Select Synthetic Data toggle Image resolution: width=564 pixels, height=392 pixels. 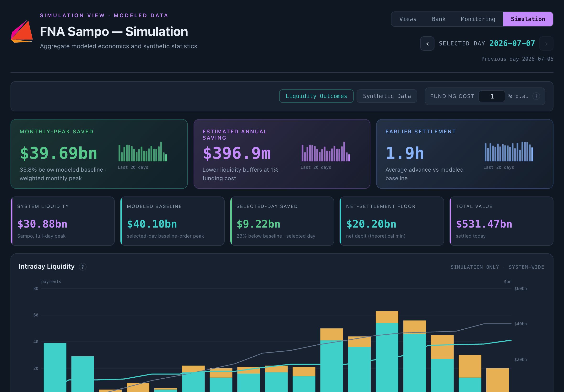[x=387, y=96]
